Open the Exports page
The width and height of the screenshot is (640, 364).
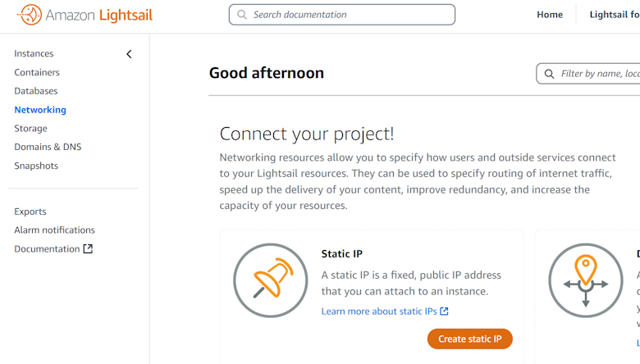pos(30,212)
